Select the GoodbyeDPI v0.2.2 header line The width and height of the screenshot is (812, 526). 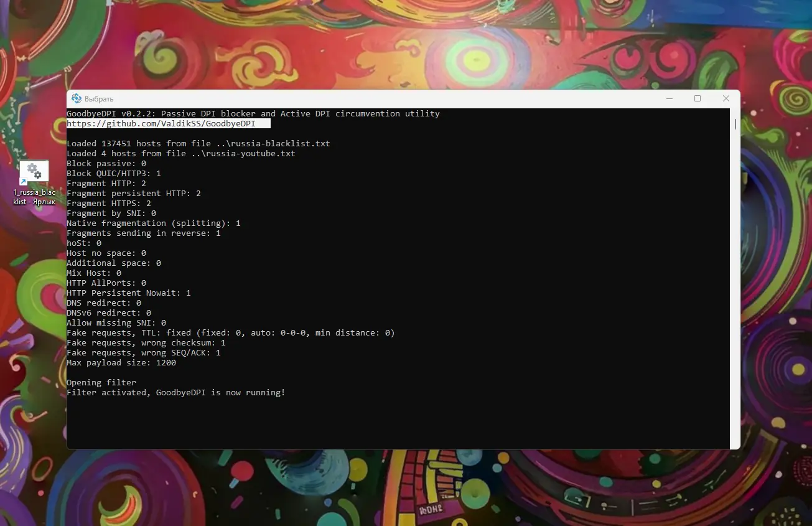(253, 113)
